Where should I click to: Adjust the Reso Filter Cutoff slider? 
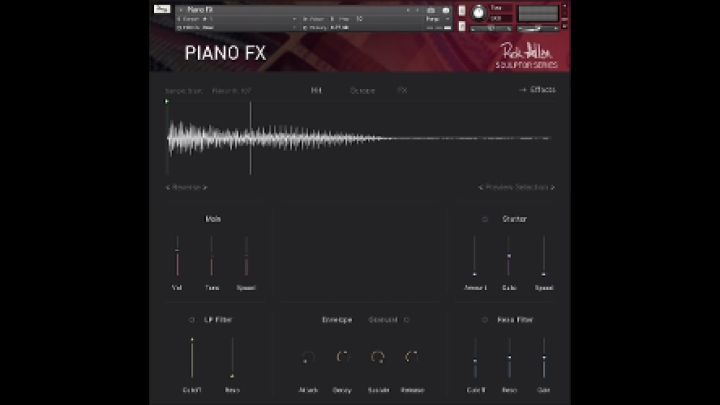click(x=475, y=358)
